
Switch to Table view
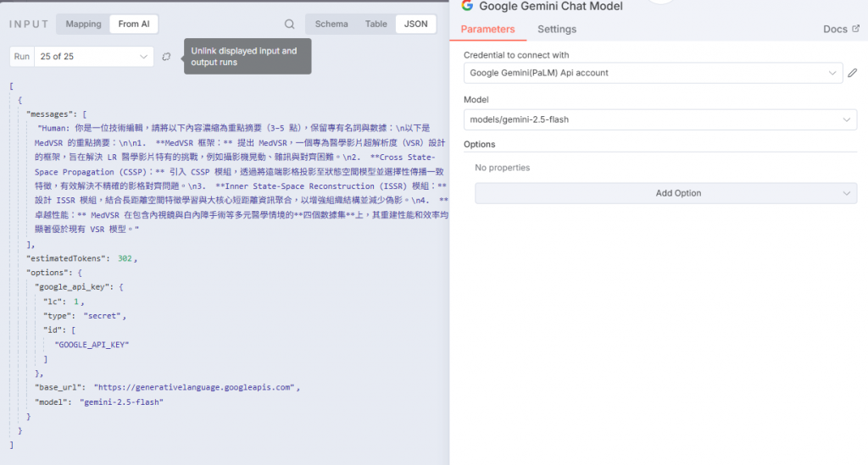pyautogui.click(x=376, y=24)
